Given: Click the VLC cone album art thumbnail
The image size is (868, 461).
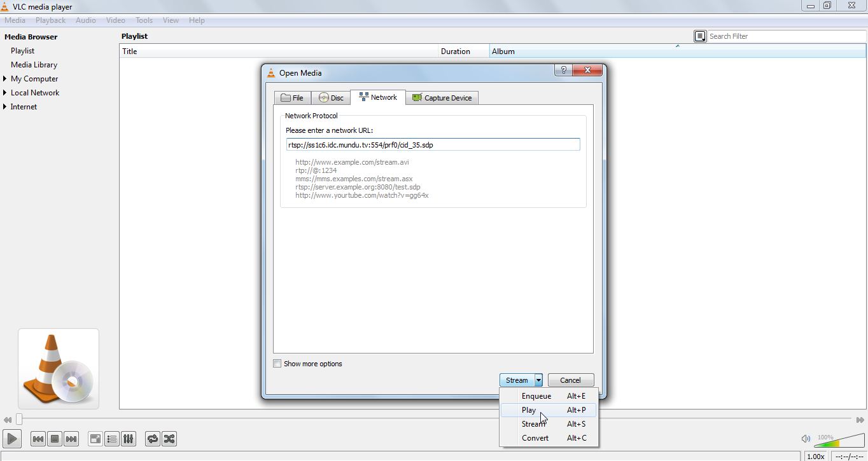Looking at the screenshot, I should pos(59,369).
